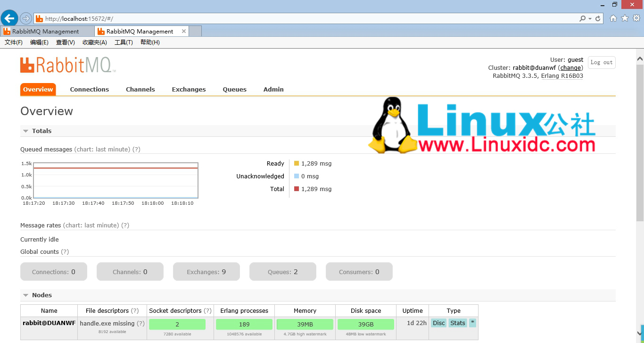Click the Memory 39MB green bar
Viewport: 644px width, 343px height.
tap(305, 324)
